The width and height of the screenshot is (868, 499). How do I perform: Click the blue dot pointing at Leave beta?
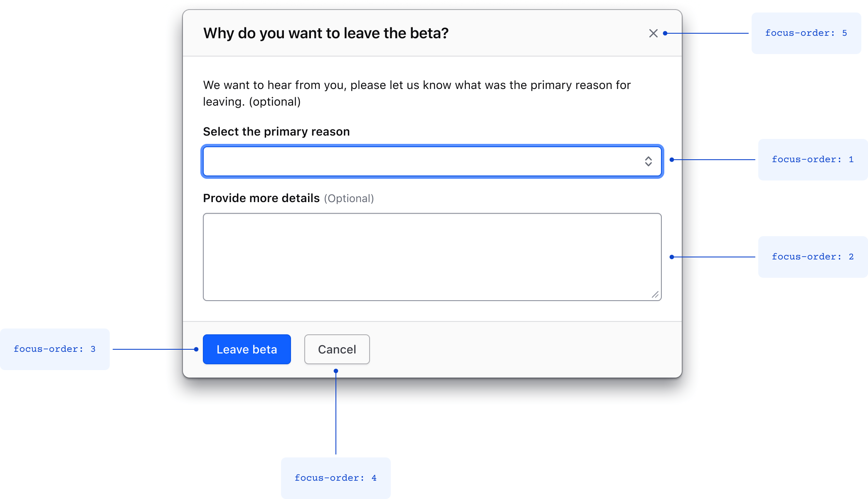click(195, 349)
